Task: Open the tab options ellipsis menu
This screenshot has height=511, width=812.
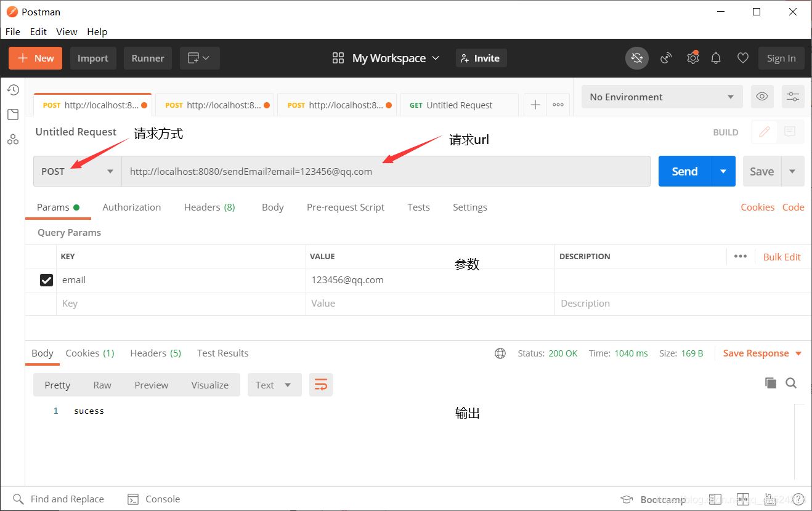Action: coord(558,105)
